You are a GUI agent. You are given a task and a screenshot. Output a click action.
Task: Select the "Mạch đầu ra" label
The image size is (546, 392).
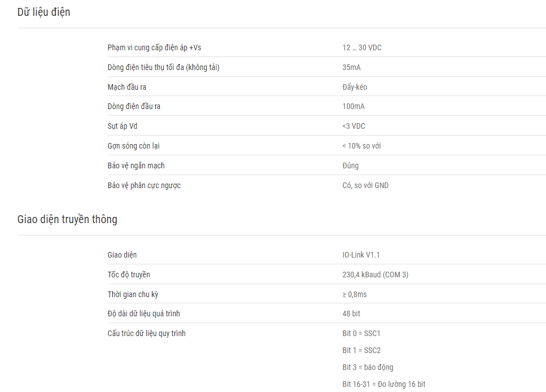click(126, 87)
